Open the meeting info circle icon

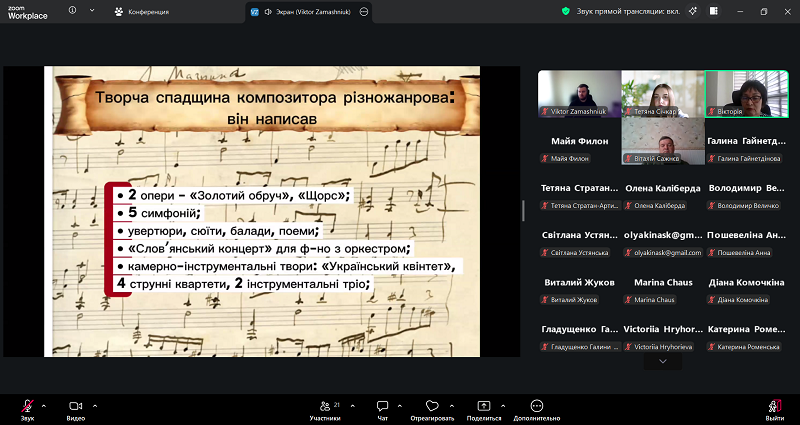(73, 12)
